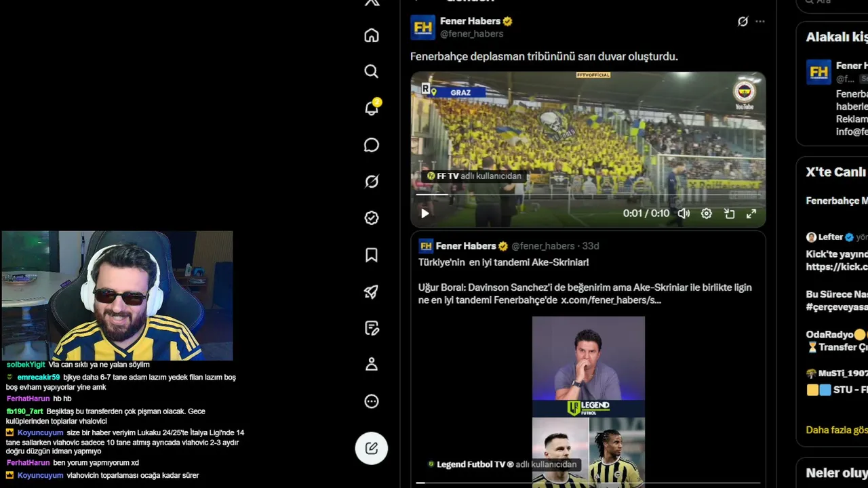The height and width of the screenshot is (488, 868).
Task: Open the Fener Habers profile name link
Action: (x=470, y=21)
